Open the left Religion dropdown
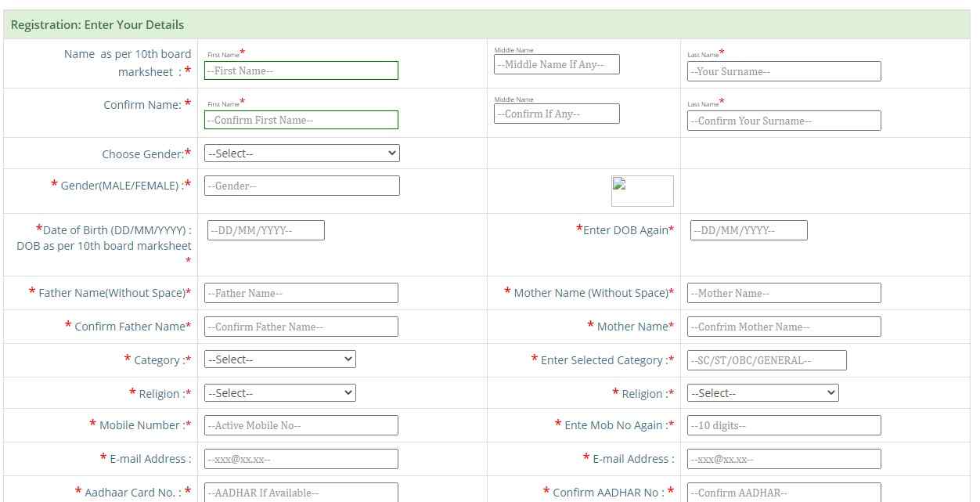The width and height of the screenshot is (980, 502). coord(279,393)
